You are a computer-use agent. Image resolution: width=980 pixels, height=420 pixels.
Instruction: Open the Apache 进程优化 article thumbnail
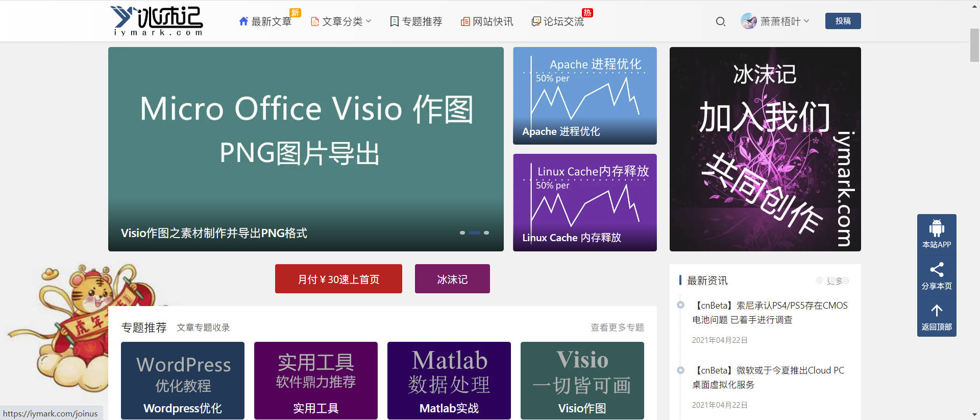(584, 96)
